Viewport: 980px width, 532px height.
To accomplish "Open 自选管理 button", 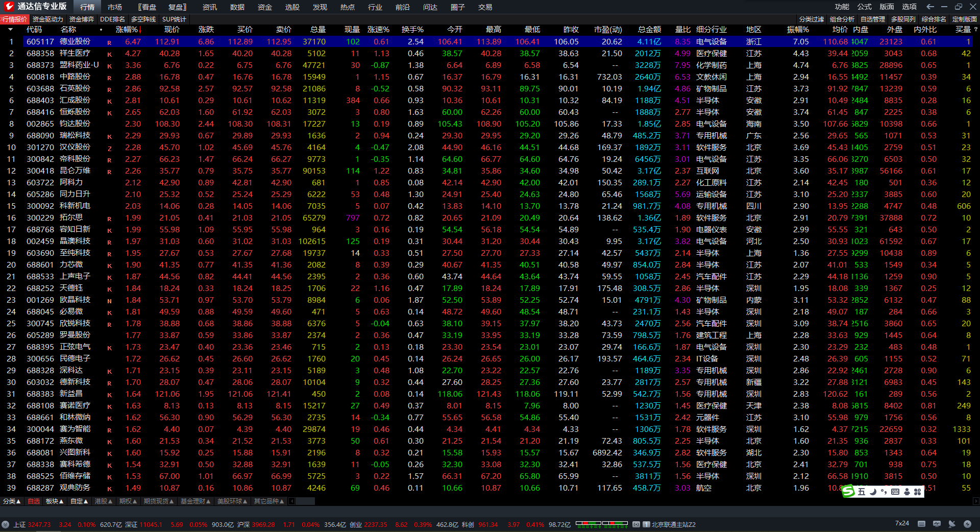I will [873, 19].
